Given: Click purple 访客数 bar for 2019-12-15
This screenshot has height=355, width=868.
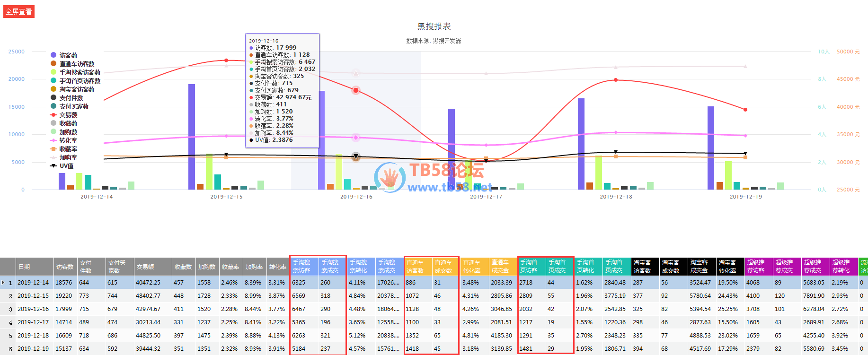Looking at the screenshot, I should 192,137.
